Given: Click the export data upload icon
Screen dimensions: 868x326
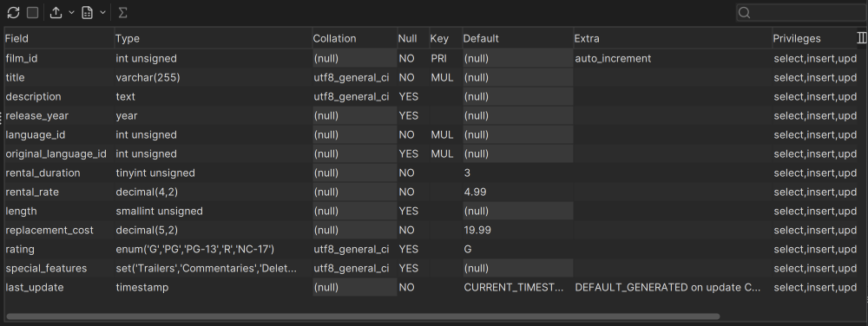Looking at the screenshot, I should click(x=56, y=13).
